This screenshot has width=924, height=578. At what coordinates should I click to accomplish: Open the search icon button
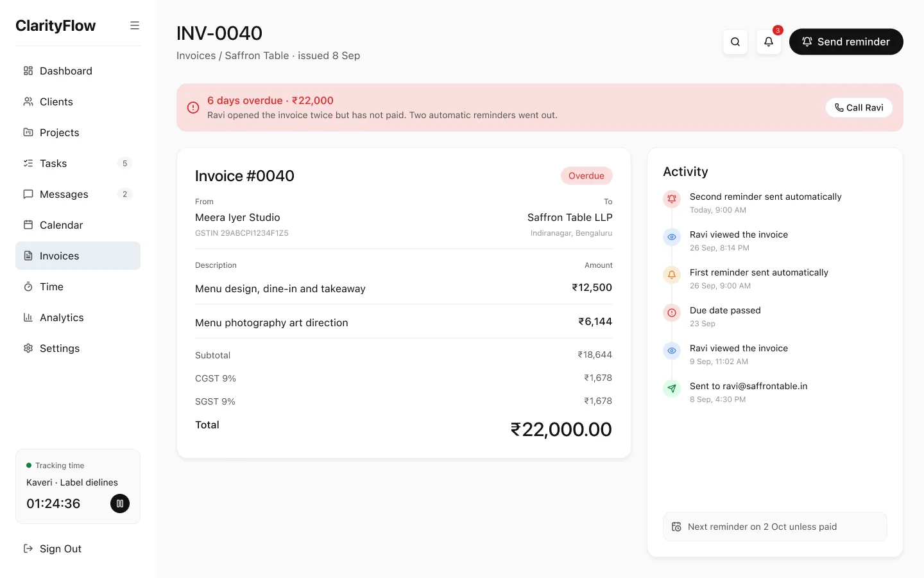(x=735, y=42)
